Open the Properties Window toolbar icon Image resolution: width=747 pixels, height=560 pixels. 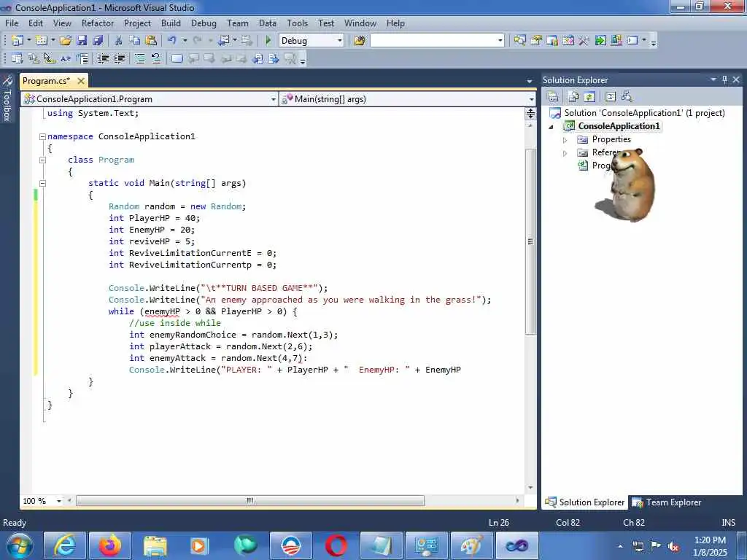[x=536, y=41]
